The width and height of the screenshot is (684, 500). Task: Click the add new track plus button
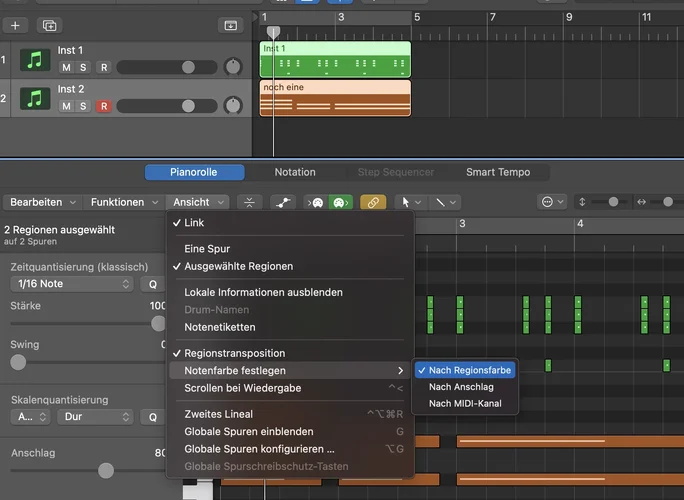15,25
